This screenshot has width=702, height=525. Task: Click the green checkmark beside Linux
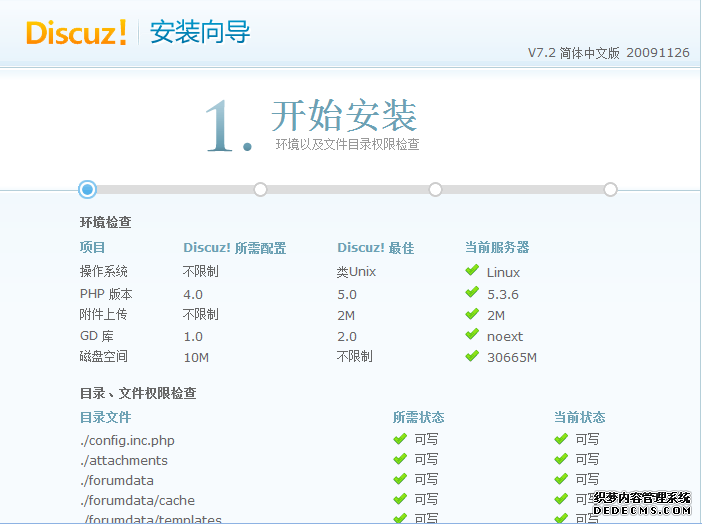(472, 271)
